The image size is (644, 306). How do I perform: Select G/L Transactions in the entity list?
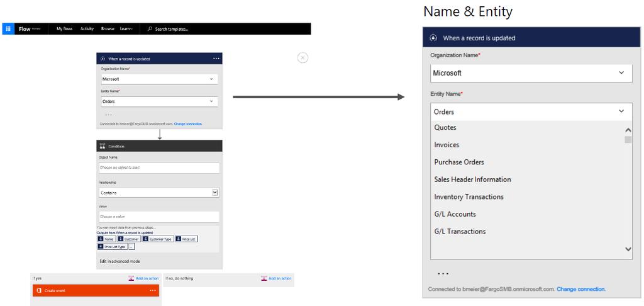[460, 231]
